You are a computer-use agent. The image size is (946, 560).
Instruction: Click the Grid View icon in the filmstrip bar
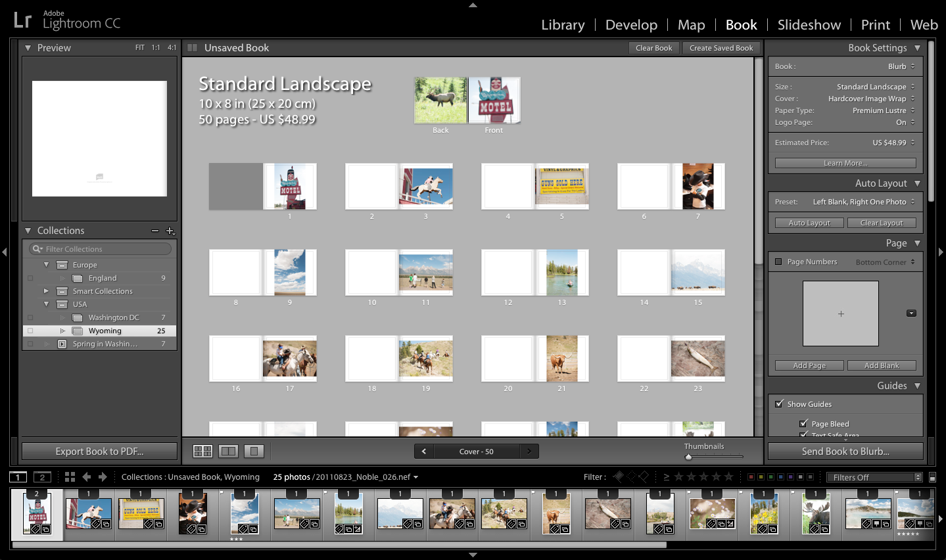[70, 477]
